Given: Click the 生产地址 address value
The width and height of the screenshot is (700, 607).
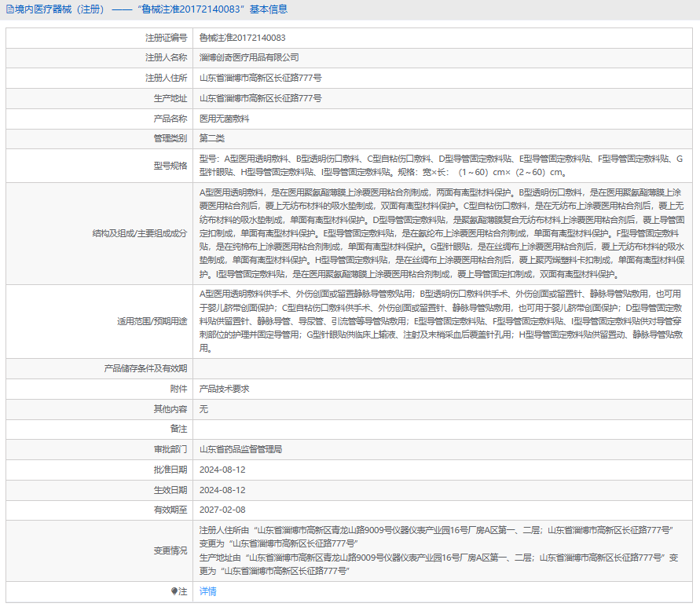Looking at the screenshot, I should (x=260, y=98).
